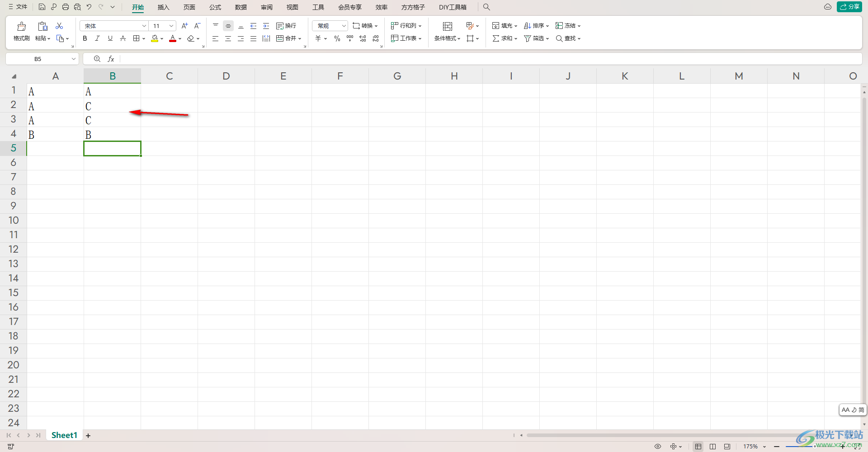Screen dimensions: 868x452
Task: Open the font size dropdown
Action: [x=171, y=26]
